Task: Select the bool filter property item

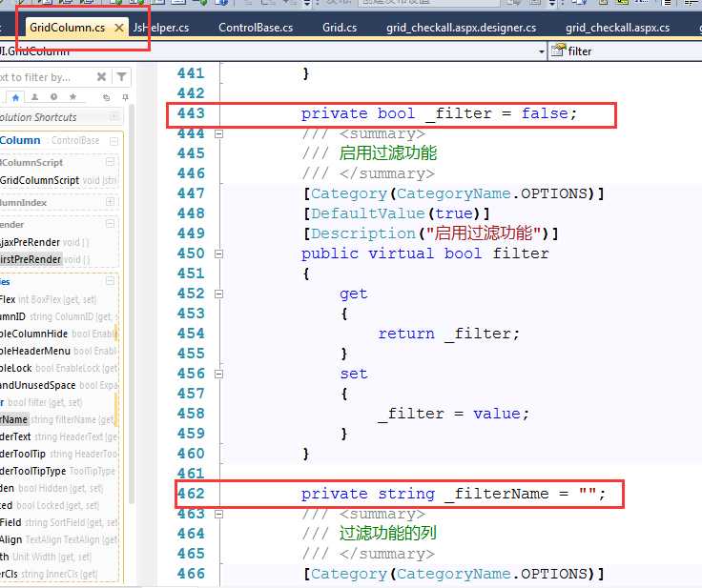Action: coord(41,402)
